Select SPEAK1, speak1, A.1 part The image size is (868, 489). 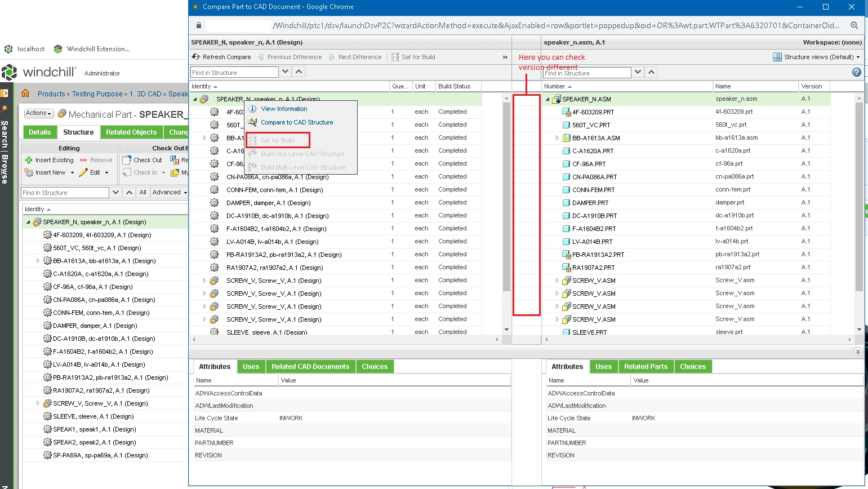click(x=94, y=429)
